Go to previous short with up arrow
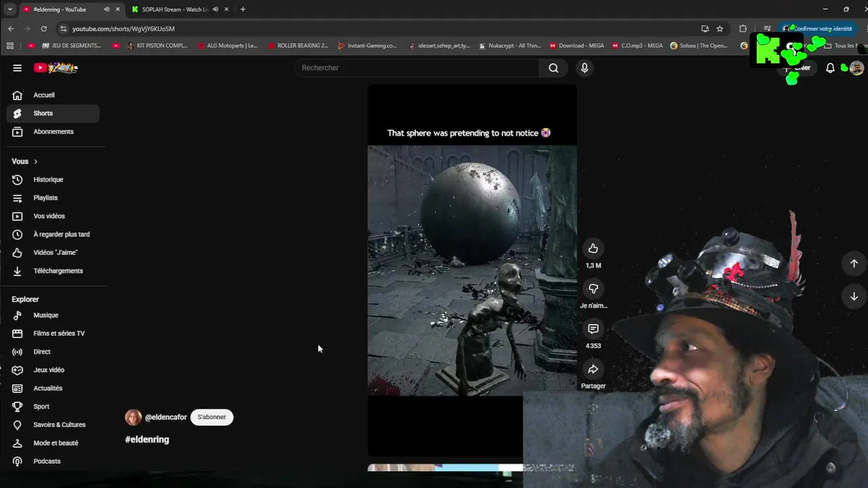 (x=854, y=263)
